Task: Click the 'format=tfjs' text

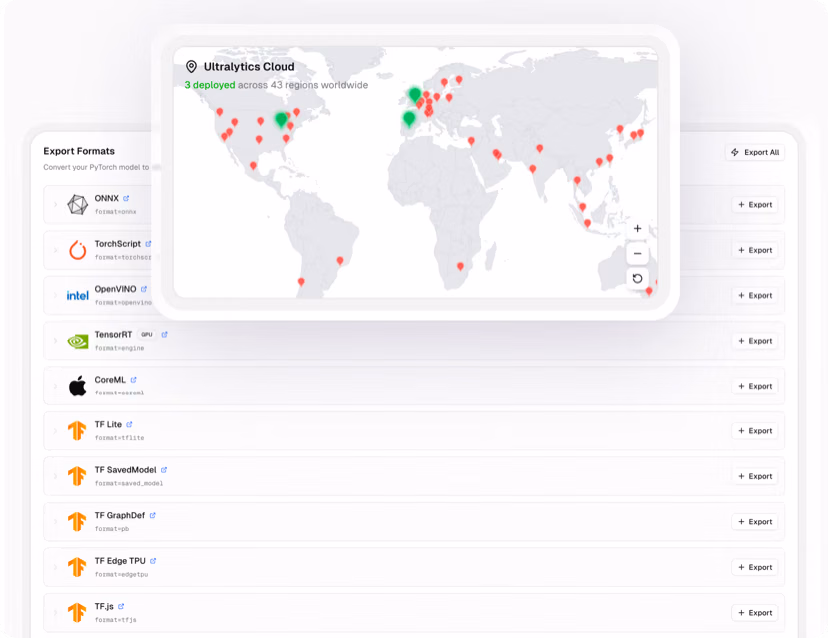Action: pyautogui.click(x=116, y=620)
